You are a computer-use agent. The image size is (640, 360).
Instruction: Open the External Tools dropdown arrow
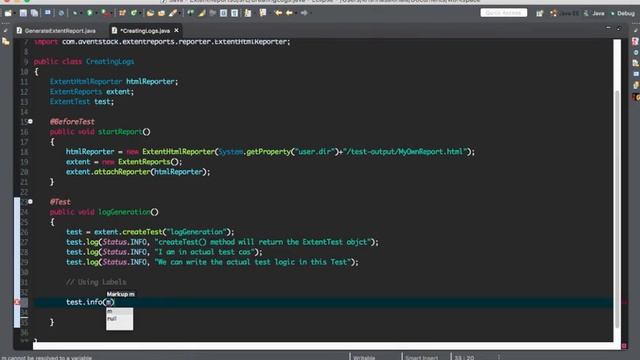coord(111,13)
